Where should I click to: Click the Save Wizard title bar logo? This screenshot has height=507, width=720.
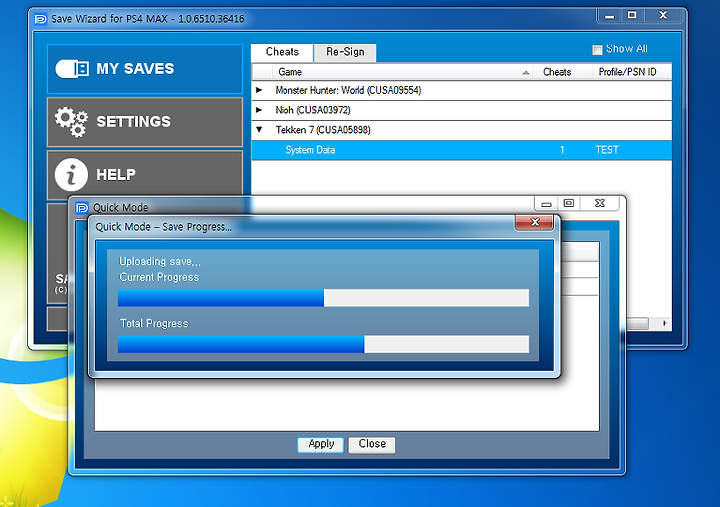pos(41,19)
